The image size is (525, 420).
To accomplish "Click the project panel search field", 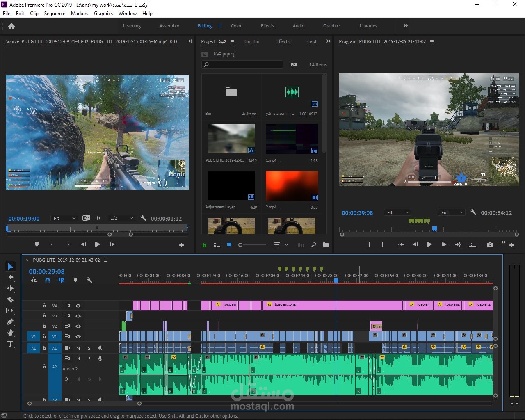I will click(x=244, y=65).
